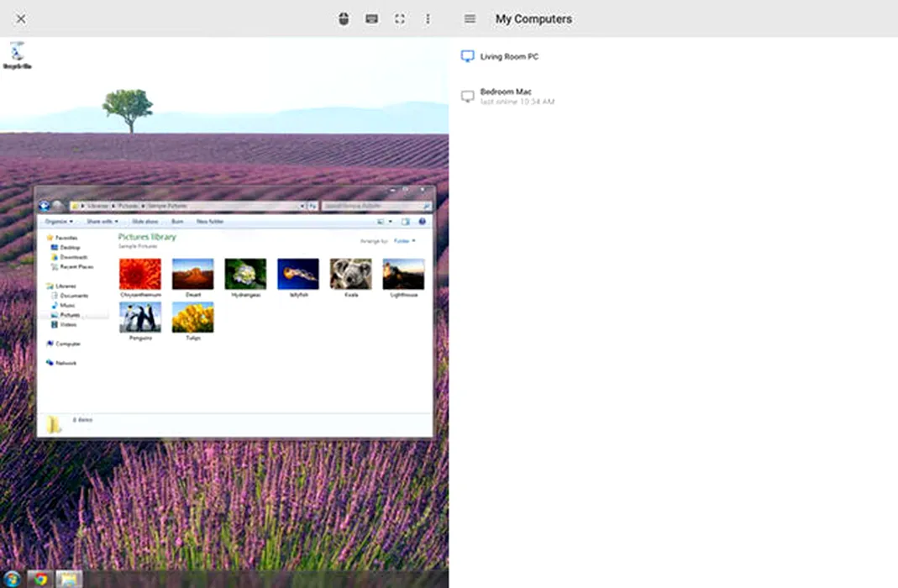Click the mouse mode icon in top toolbar
898x588 pixels.
tap(344, 18)
